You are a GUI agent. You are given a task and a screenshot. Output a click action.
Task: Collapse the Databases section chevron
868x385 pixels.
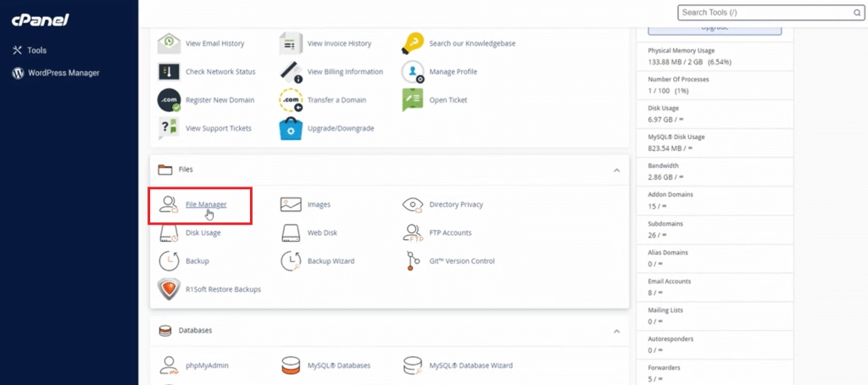(616, 330)
